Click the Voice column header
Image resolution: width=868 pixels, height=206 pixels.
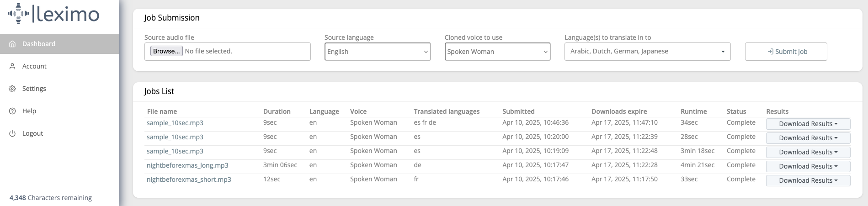[358, 111]
